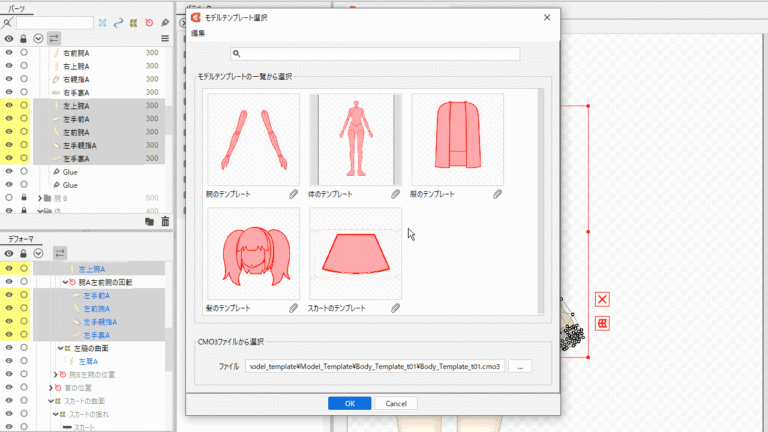Select the 左手親指A part row
The width and height of the screenshot is (768, 432).
pyautogui.click(x=98, y=145)
